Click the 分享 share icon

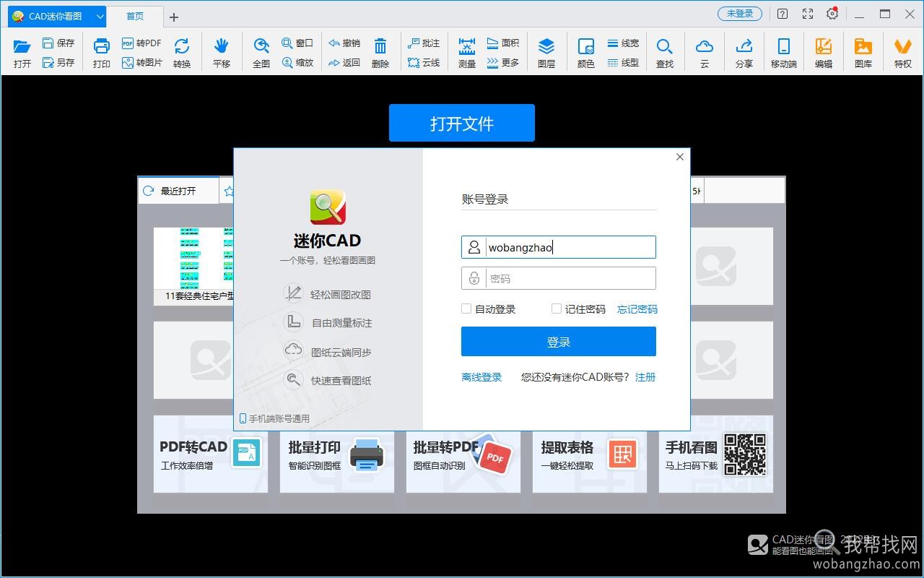[x=744, y=46]
